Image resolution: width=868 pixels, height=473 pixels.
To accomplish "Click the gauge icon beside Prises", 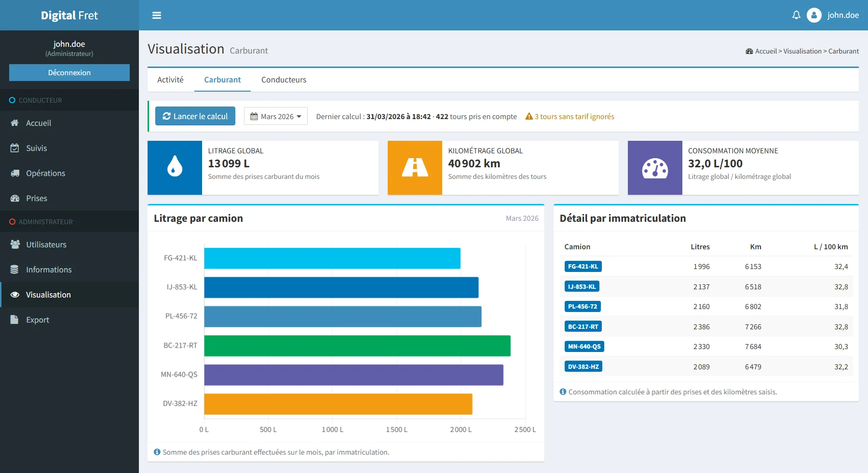I will point(15,198).
